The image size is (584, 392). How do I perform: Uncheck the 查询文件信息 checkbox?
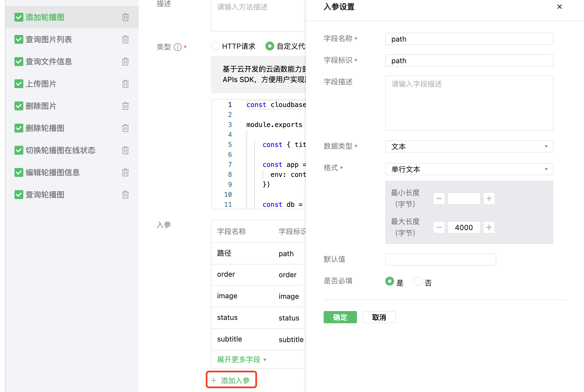click(x=19, y=62)
